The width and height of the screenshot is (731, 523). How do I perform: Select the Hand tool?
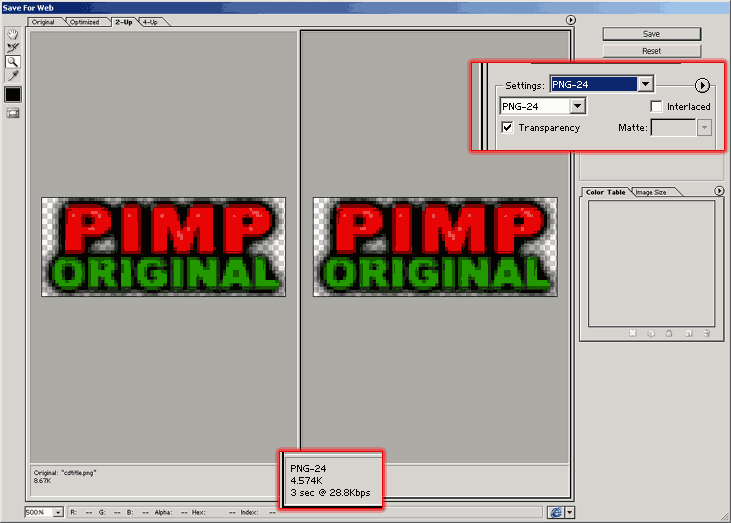click(13, 34)
